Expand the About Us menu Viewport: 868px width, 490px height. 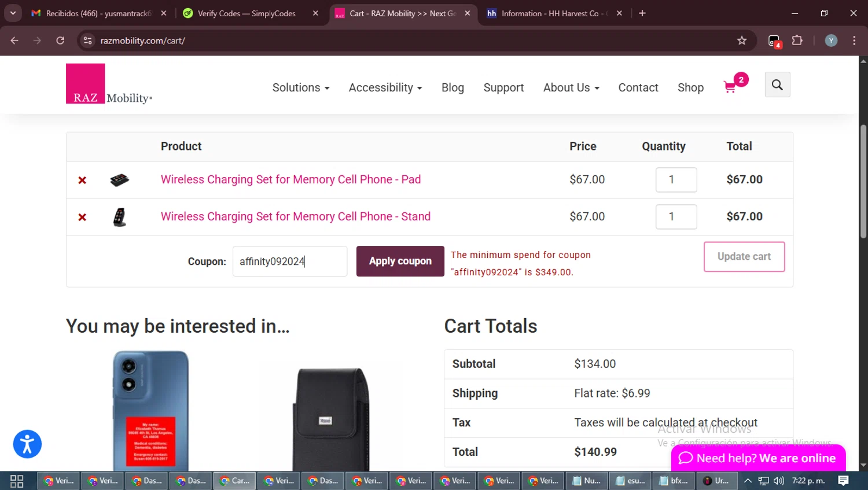click(571, 87)
